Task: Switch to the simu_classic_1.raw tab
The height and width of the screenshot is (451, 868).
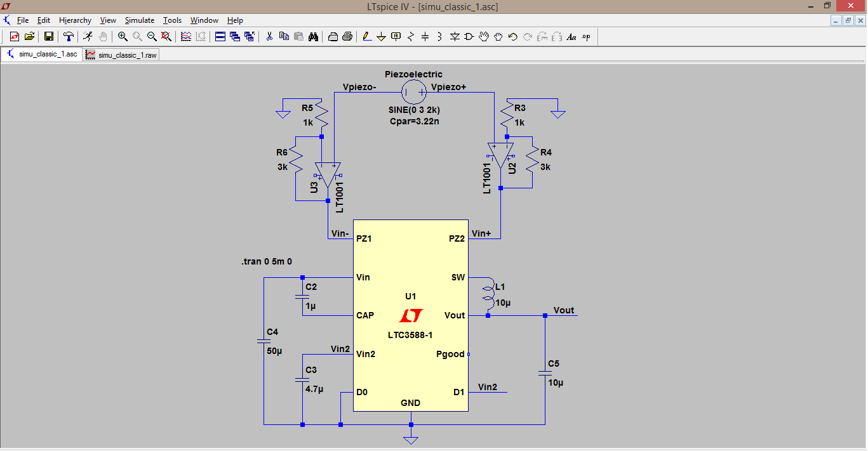Action: (121, 54)
